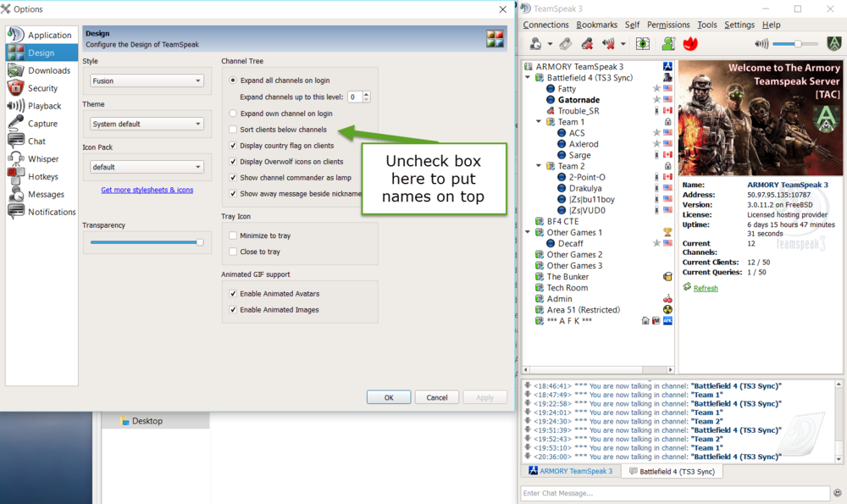Open the Connections menu
The height and width of the screenshot is (504, 847).
(x=545, y=25)
